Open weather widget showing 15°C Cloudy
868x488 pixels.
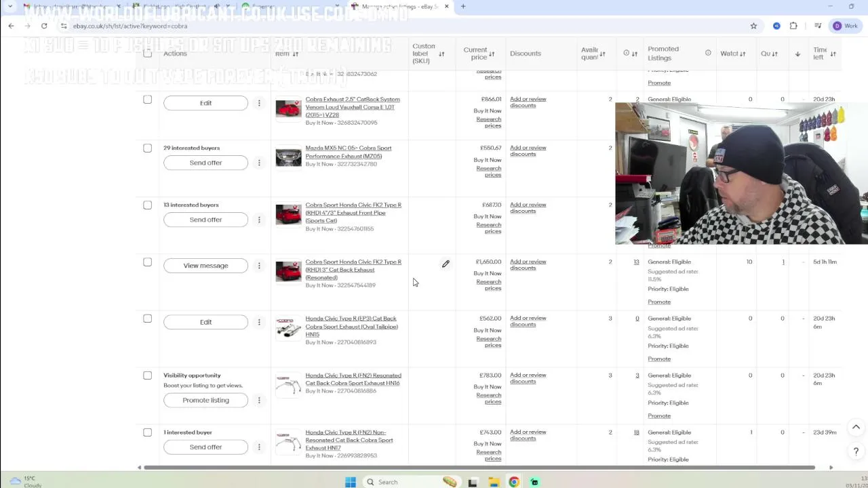[26, 481]
